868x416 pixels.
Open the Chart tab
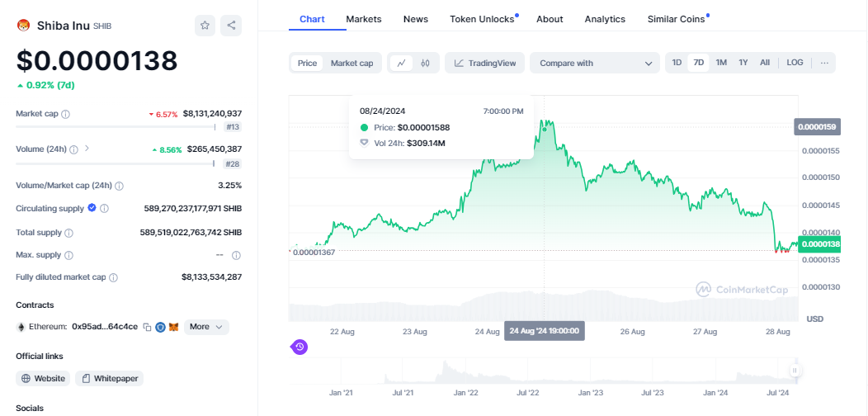tap(312, 19)
